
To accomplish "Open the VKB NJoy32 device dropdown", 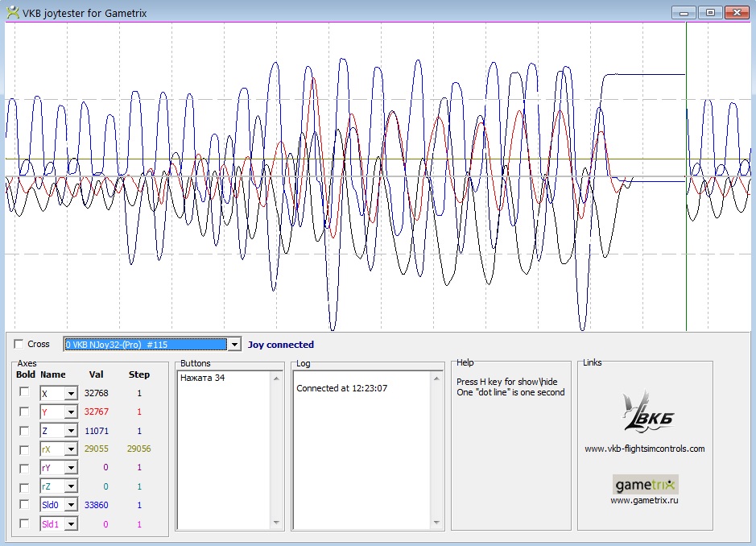I will tap(234, 345).
